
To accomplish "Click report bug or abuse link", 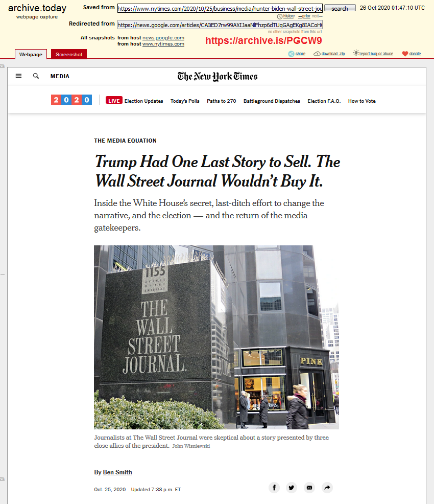I will tap(376, 54).
